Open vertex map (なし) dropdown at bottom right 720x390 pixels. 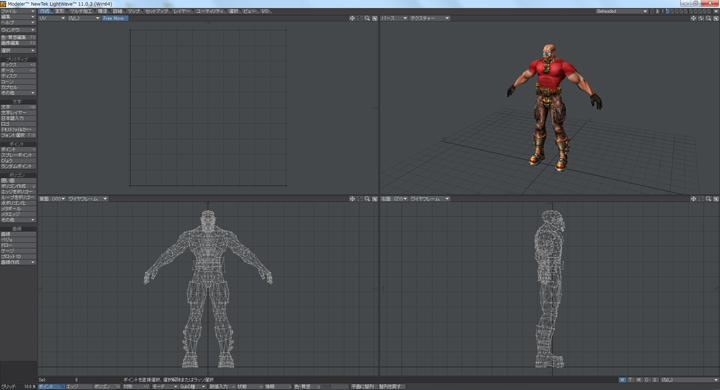coord(690,380)
